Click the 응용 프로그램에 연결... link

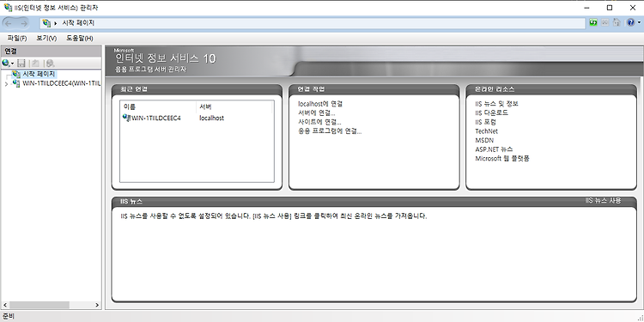click(330, 131)
